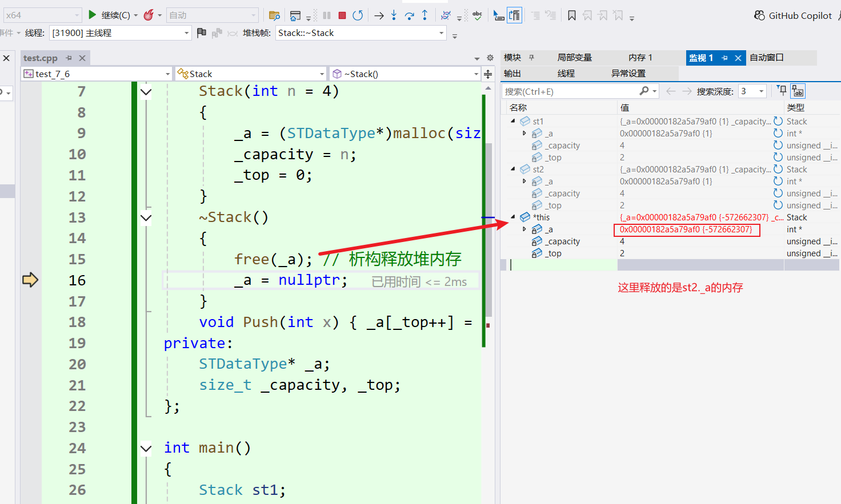Expand _a under *this
841x504 pixels.
[524, 229]
